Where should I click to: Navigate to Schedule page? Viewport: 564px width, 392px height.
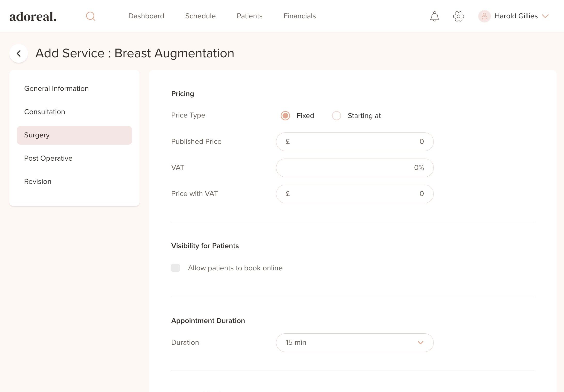(x=200, y=16)
